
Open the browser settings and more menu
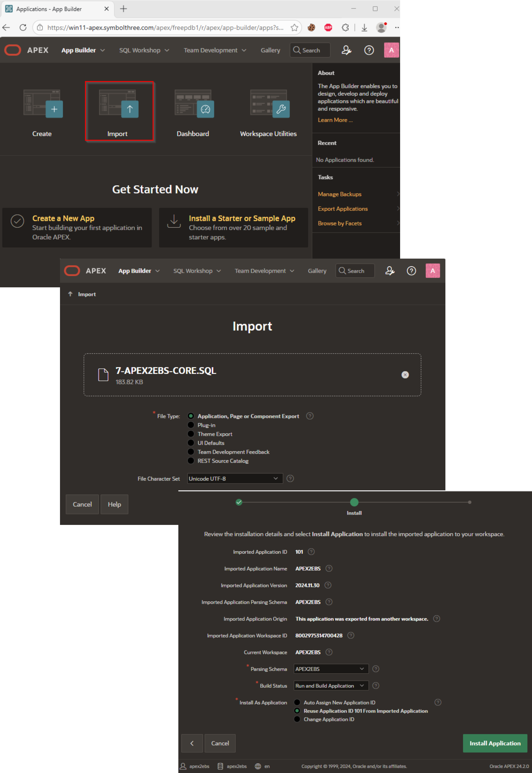click(x=397, y=28)
